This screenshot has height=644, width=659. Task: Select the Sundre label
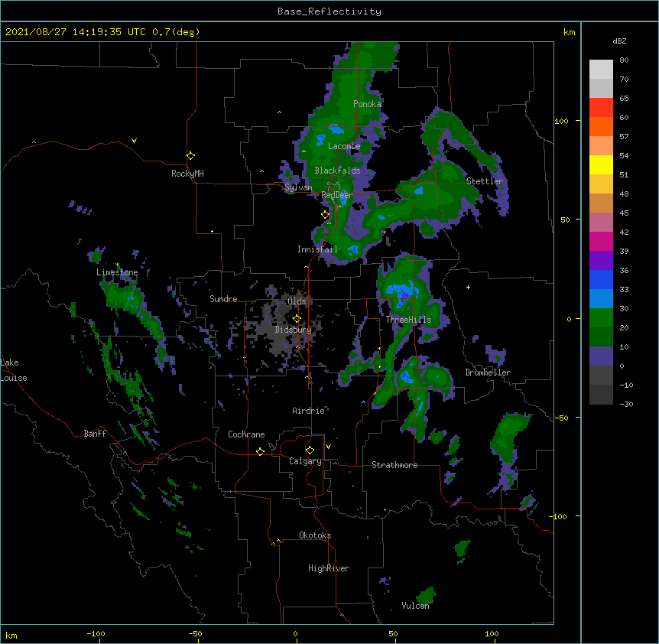point(223,299)
